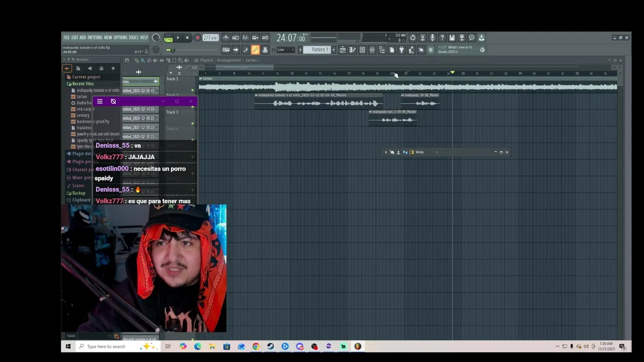Image resolution: width=644 pixels, height=362 pixels.
Task: Click the main pitch knob
Action: [x=156, y=50]
